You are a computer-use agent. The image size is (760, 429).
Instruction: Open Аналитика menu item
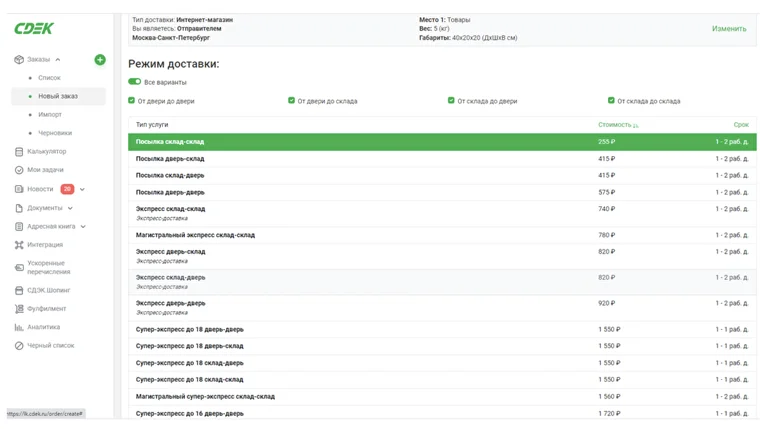click(x=44, y=327)
